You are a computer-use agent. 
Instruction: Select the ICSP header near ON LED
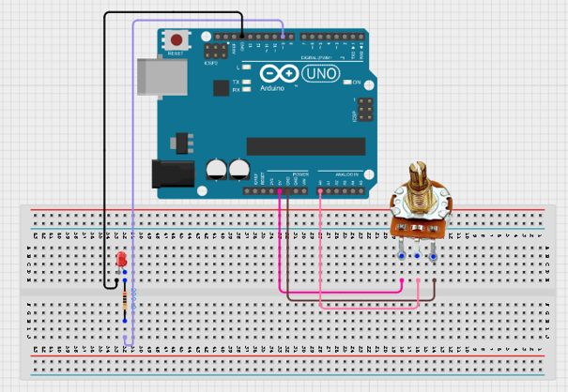(365, 110)
